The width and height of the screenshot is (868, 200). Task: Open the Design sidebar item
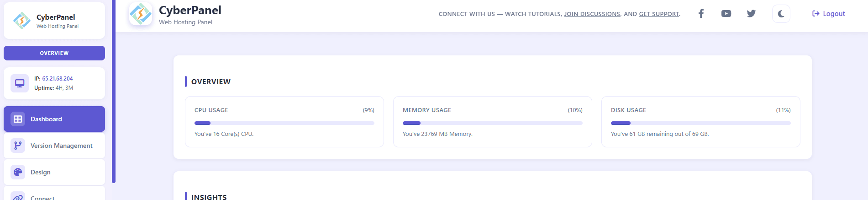pos(41,172)
